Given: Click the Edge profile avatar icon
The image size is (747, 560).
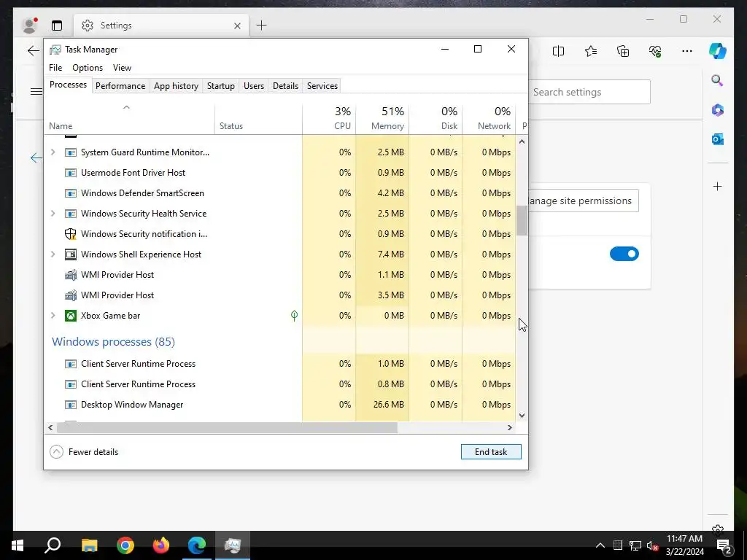Looking at the screenshot, I should 30,26.
